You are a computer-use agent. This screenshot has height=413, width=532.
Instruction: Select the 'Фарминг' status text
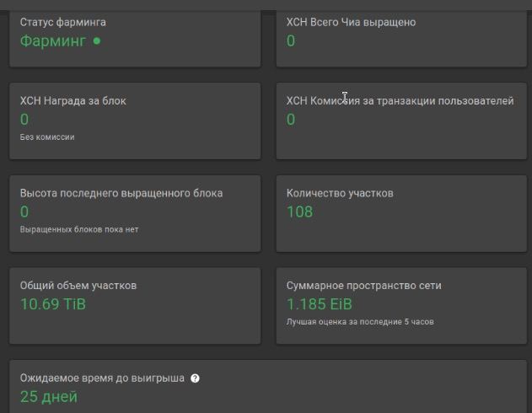click(x=52, y=41)
